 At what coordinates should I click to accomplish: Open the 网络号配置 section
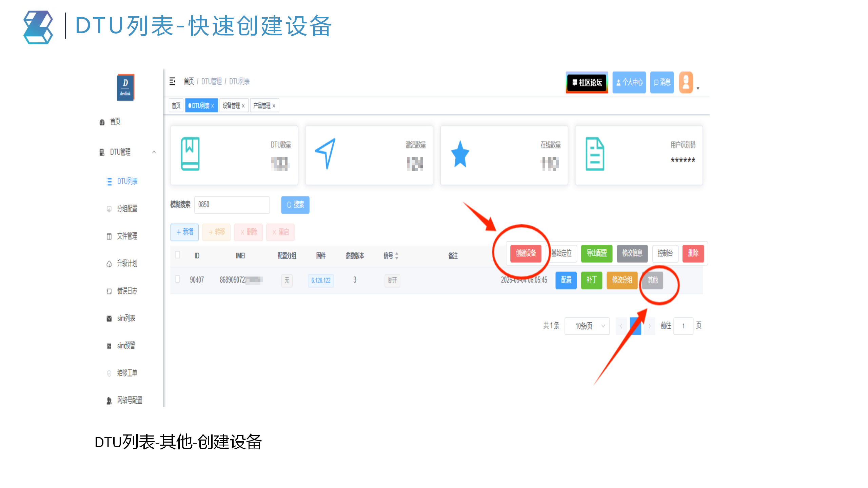129,401
